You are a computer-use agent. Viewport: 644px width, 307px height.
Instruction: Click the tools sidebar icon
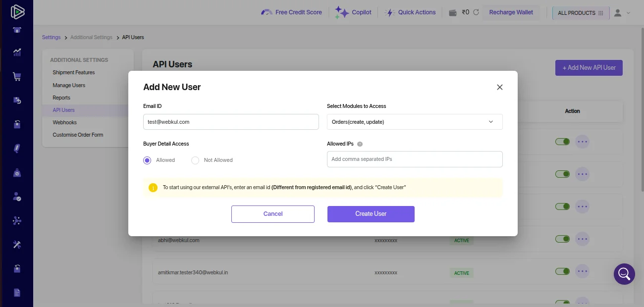point(17,245)
